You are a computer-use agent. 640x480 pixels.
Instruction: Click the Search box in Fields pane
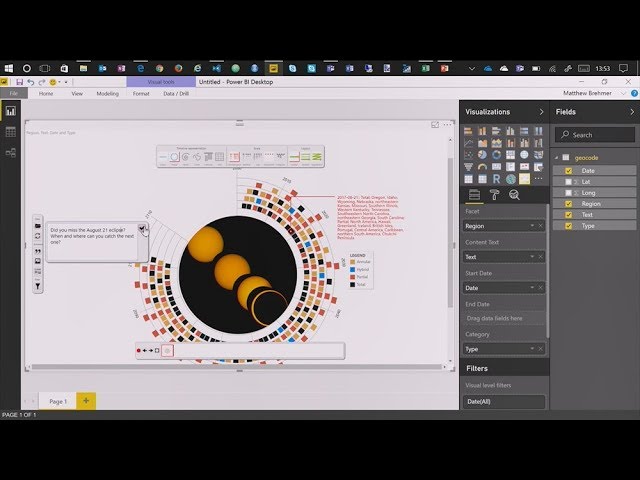(595, 135)
